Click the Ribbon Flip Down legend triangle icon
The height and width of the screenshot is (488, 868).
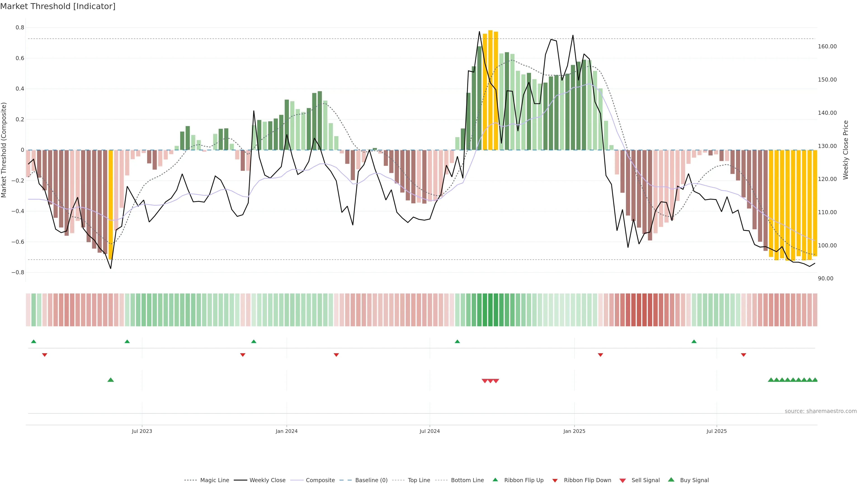click(555, 481)
